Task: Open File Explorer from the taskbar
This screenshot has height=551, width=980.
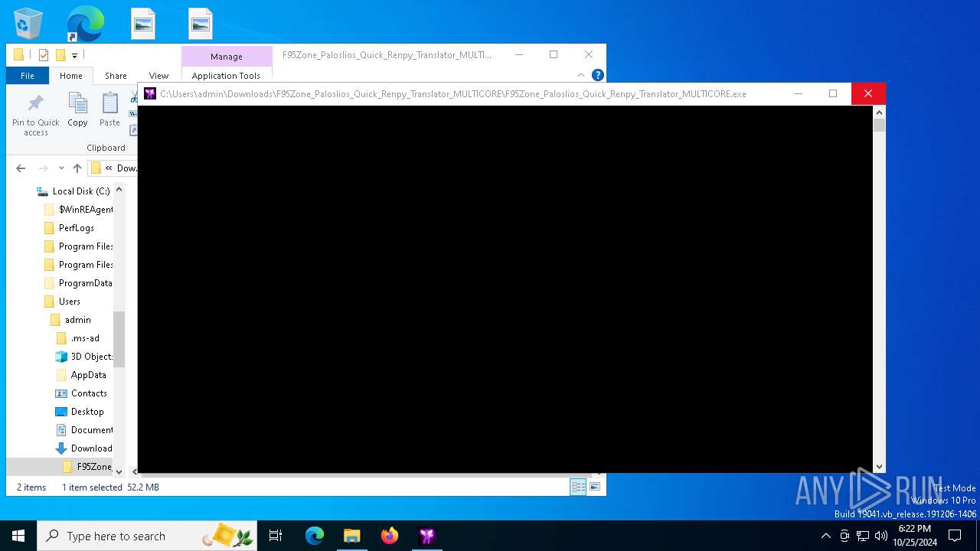Action: (352, 536)
